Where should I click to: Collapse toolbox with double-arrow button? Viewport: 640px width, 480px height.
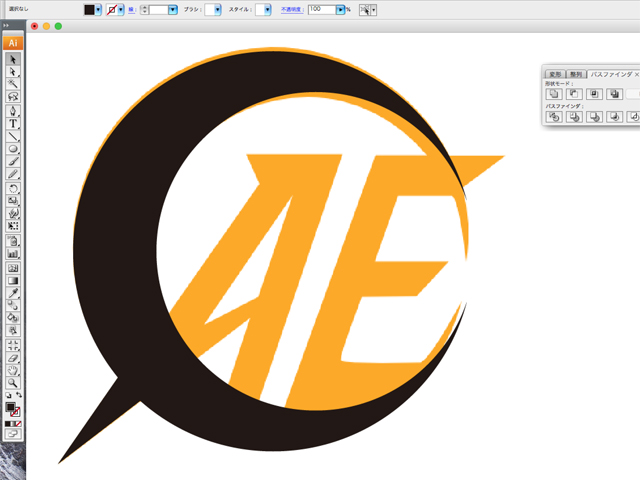(x=6, y=25)
